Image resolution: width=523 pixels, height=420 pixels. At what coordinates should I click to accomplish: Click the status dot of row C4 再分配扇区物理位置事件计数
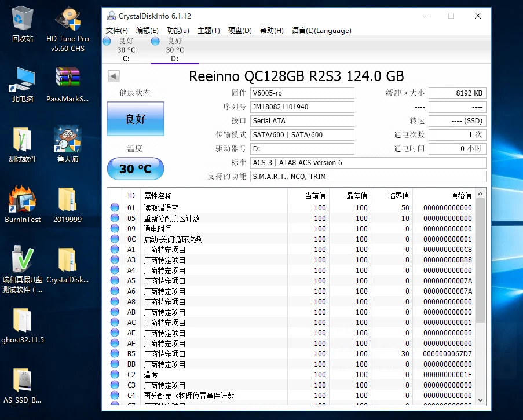115,395
